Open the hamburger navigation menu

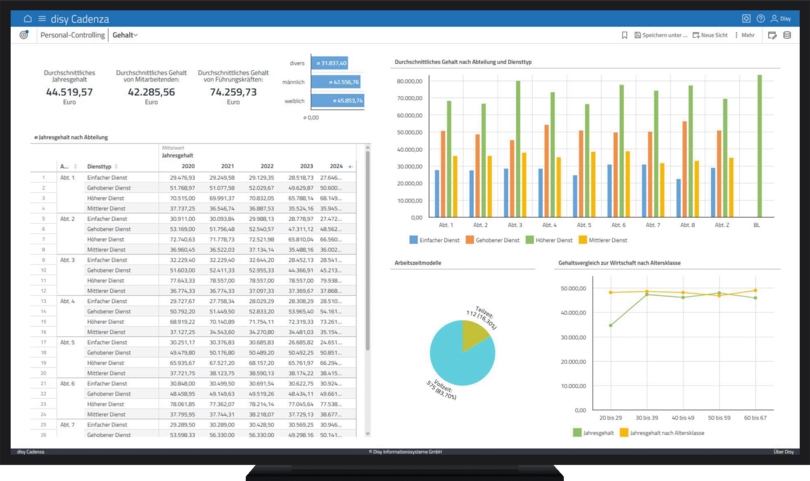(42, 19)
